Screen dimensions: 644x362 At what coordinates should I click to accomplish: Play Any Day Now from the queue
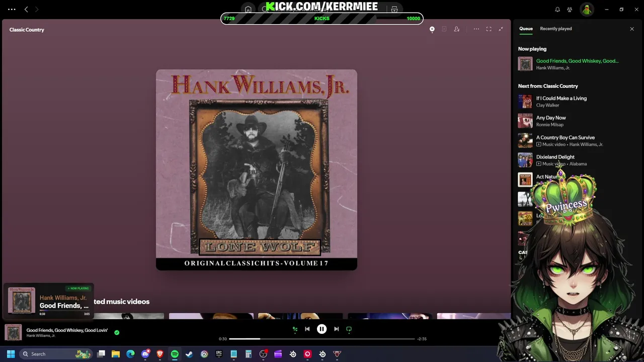551,118
